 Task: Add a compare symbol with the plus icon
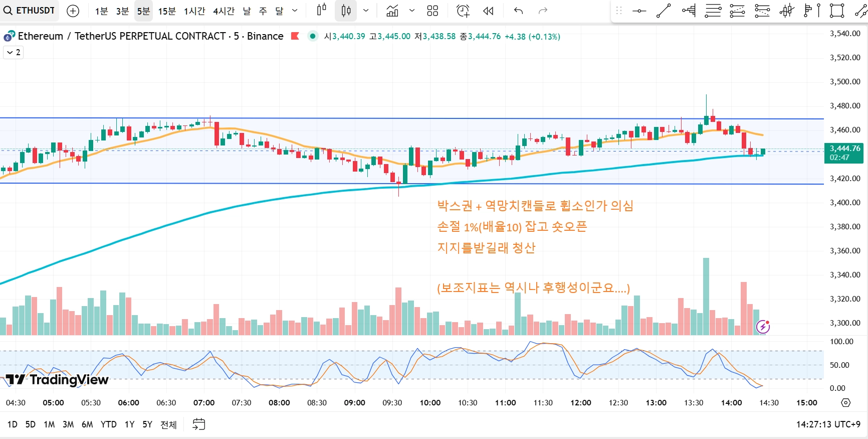[73, 11]
